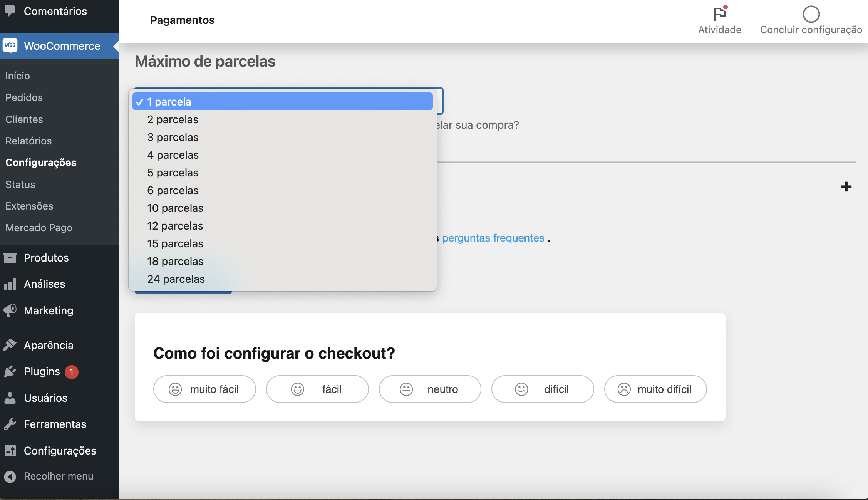Click the muito fácil smiley face icon

(175, 389)
